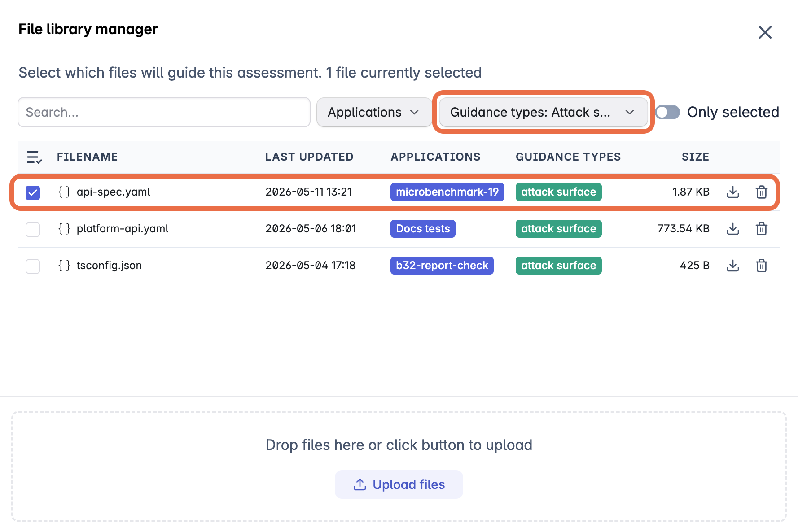Sort by the FILENAME column header
The width and height of the screenshot is (798, 532).
click(87, 157)
